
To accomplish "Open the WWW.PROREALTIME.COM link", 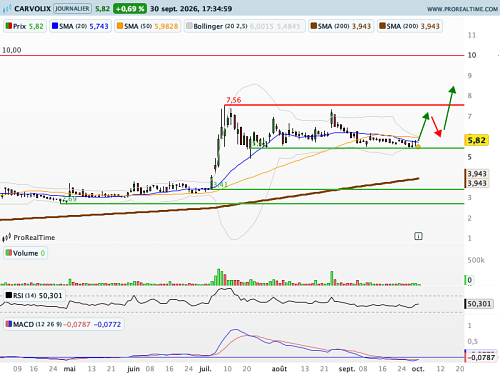I will pos(462,9).
